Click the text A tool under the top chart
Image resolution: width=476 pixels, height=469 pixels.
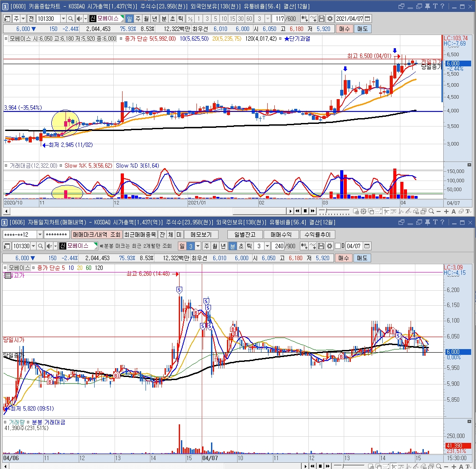pyautogui.click(x=453, y=211)
